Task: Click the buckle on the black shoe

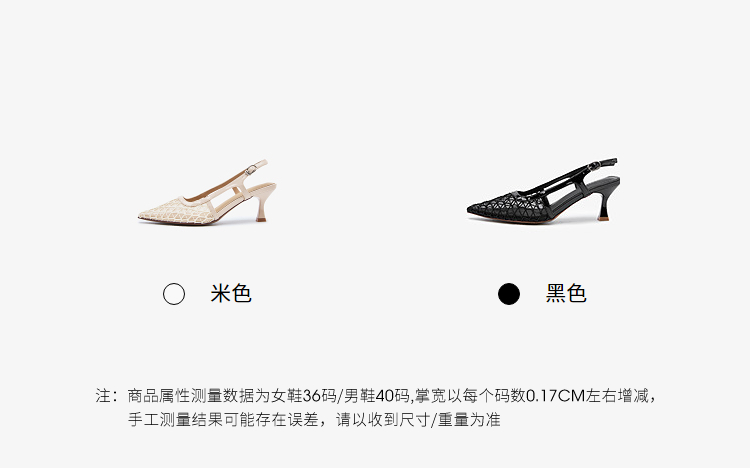Action: (x=594, y=166)
